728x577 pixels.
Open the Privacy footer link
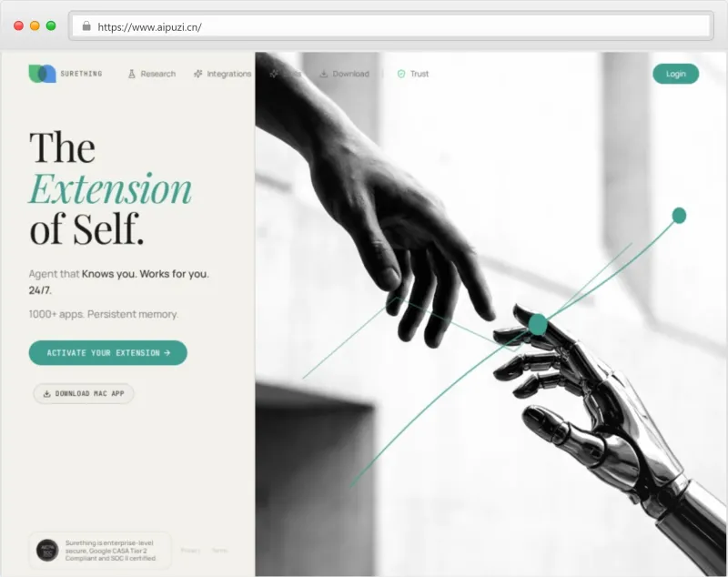pos(190,551)
